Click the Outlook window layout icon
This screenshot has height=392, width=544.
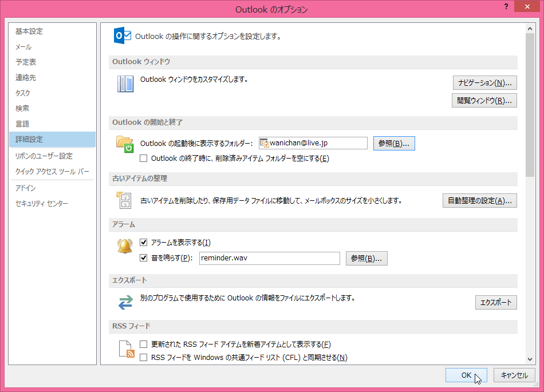(x=125, y=84)
